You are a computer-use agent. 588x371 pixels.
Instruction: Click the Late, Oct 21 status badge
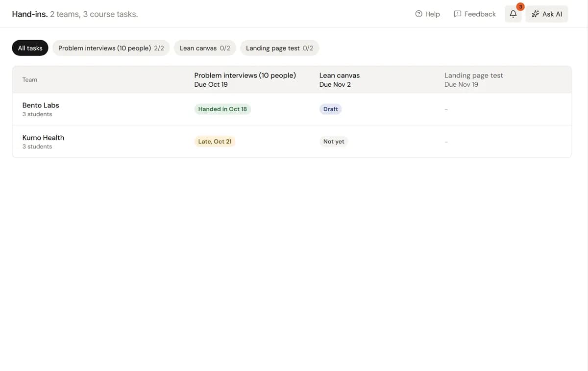(215, 142)
